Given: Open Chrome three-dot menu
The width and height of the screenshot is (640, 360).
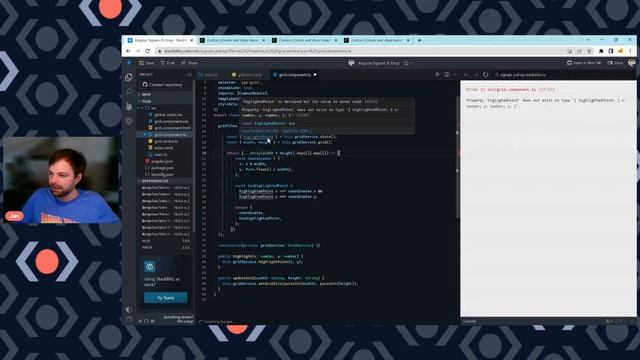Looking at the screenshot, I should 631,51.
